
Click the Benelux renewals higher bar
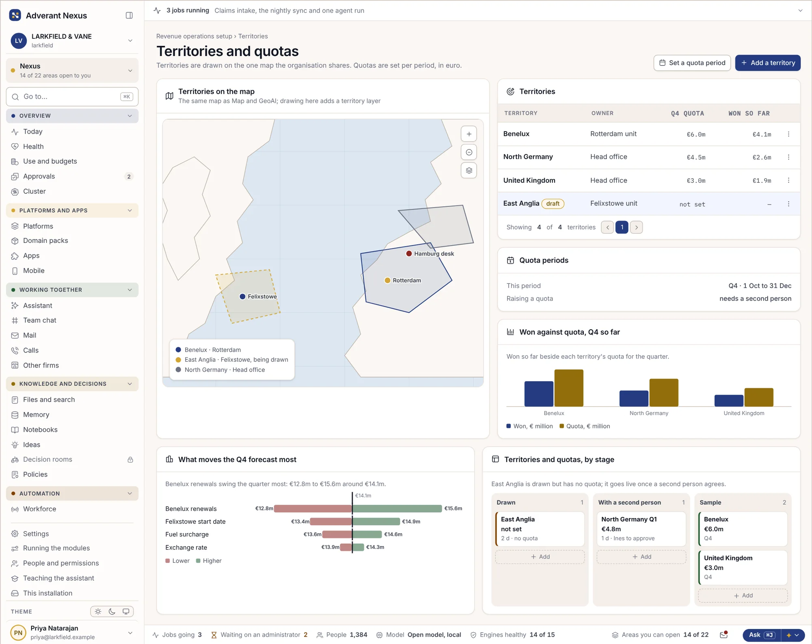pos(397,508)
